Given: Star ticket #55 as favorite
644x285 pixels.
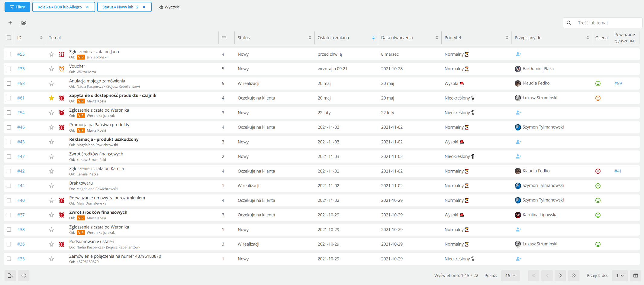Looking at the screenshot, I should click(52, 54).
